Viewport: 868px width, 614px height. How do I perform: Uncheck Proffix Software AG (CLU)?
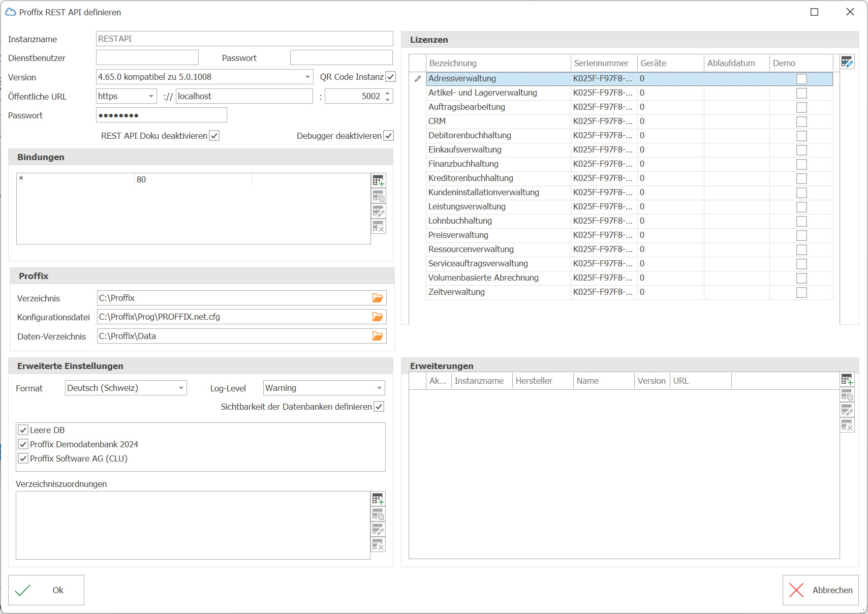pyautogui.click(x=23, y=458)
